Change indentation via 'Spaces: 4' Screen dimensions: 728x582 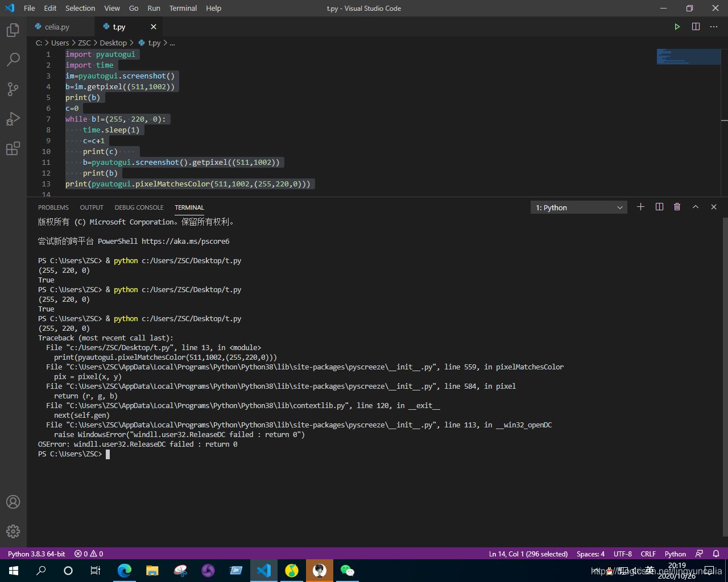(590, 554)
